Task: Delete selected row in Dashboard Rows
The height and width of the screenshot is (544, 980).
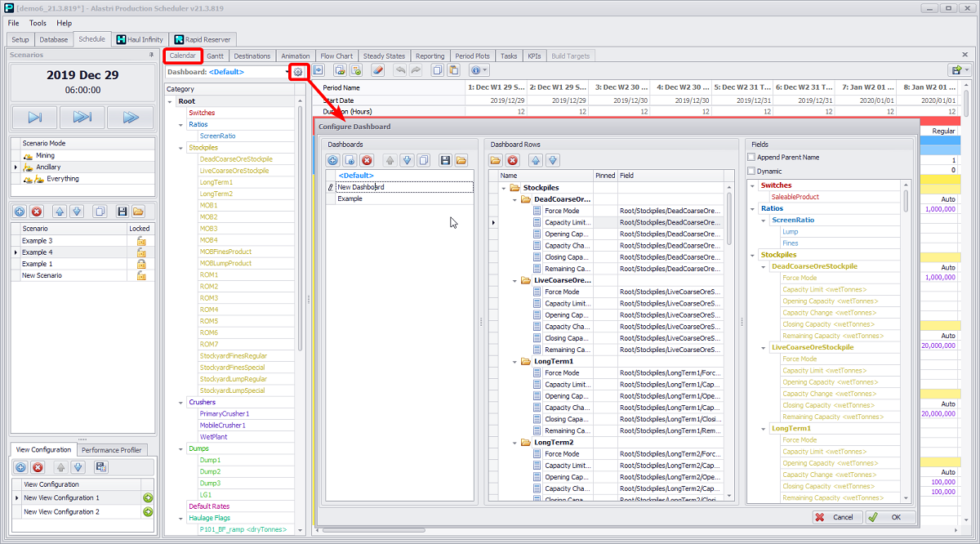Action: pos(513,161)
